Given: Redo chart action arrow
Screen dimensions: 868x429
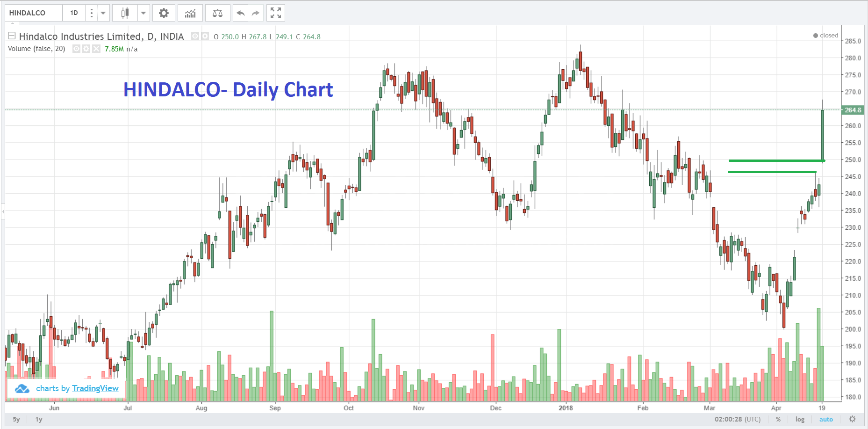Looking at the screenshot, I should point(255,13).
